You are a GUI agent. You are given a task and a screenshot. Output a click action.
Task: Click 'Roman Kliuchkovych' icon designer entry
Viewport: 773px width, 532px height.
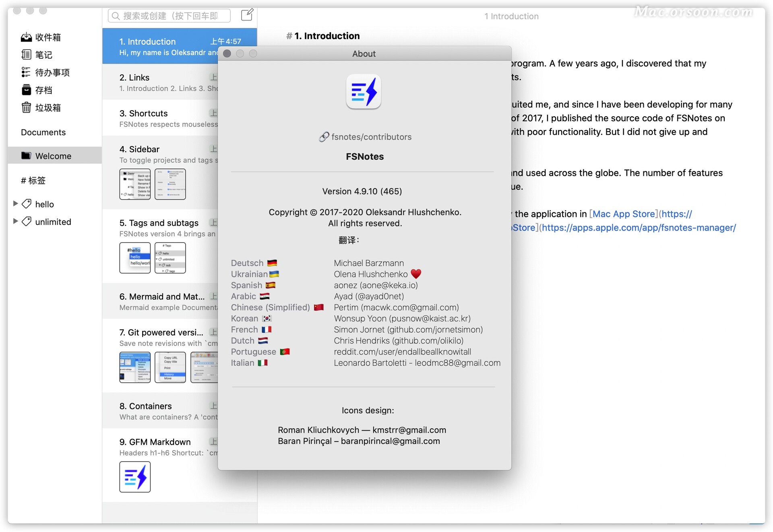tap(362, 430)
